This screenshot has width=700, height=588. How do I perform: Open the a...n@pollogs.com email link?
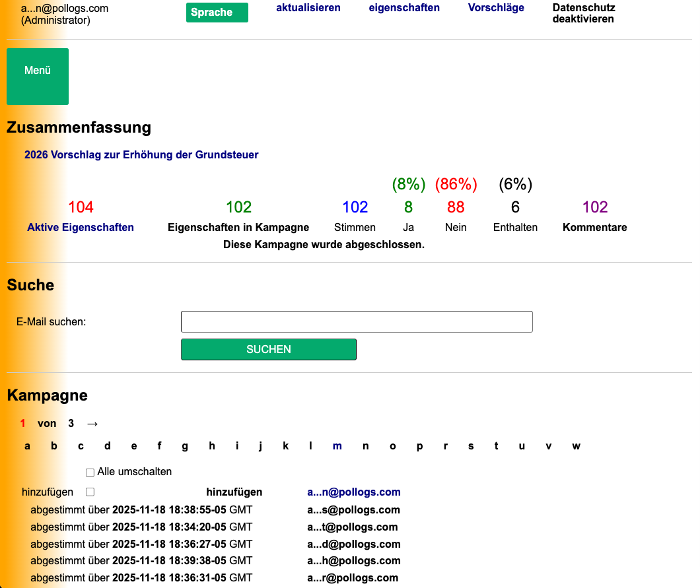[x=353, y=492]
